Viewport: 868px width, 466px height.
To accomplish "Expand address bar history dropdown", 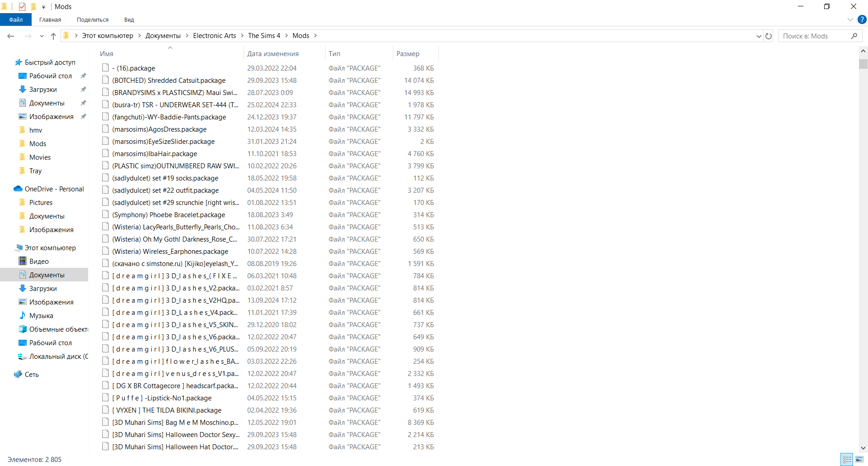I will coord(759,36).
